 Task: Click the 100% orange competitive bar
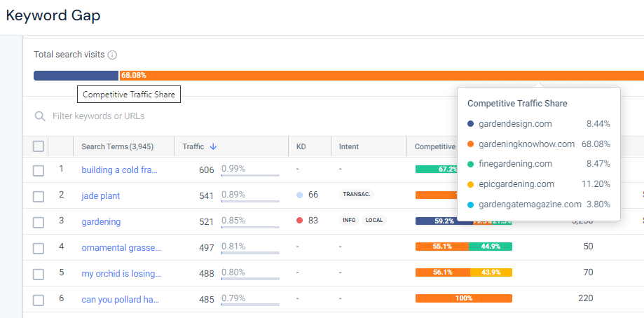(464, 298)
